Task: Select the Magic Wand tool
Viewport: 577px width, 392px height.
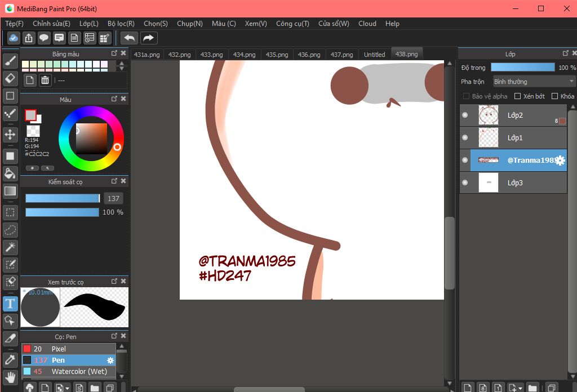Action: (10, 247)
